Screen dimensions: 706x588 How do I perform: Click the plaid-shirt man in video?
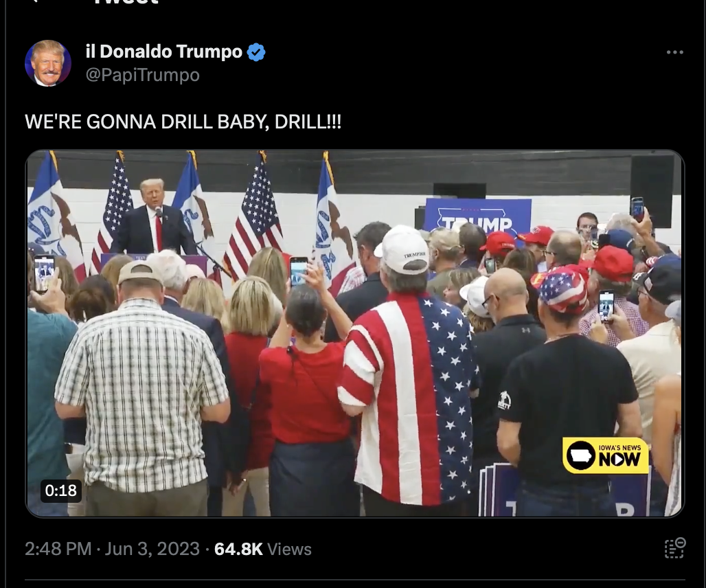click(141, 387)
